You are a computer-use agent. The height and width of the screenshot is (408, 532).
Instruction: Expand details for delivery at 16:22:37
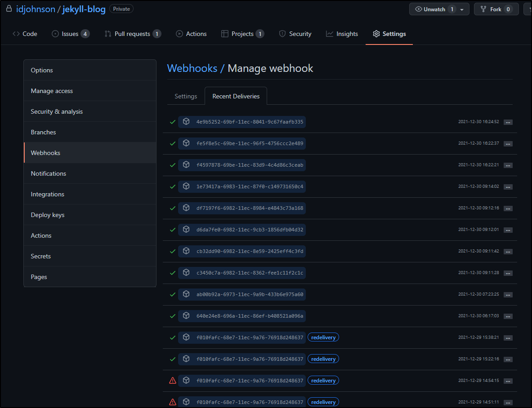[508, 144]
